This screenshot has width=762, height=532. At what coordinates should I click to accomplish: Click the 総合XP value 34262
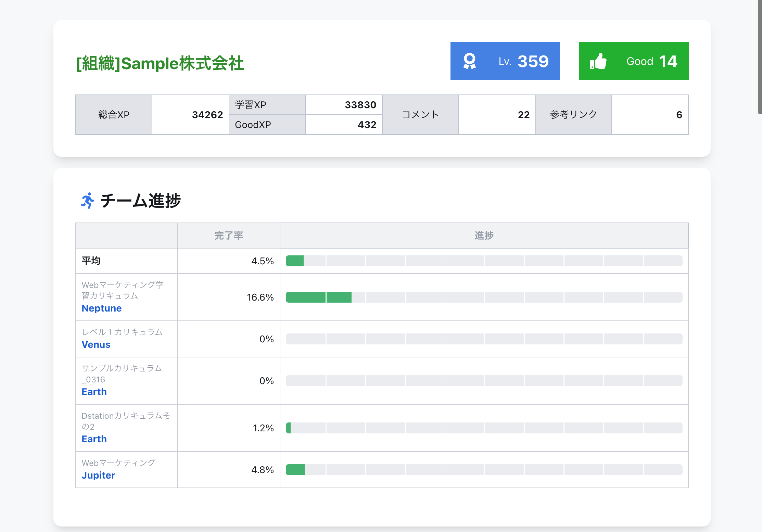coord(207,115)
